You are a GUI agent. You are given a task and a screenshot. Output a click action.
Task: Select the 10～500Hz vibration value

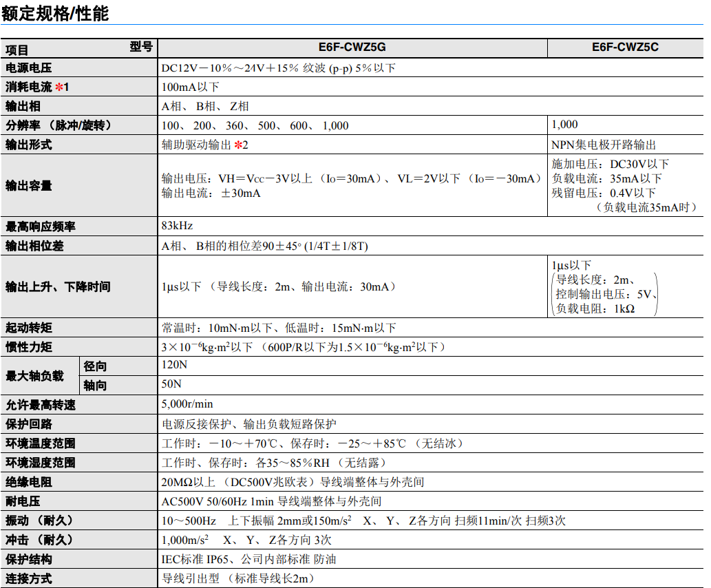[363, 521]
